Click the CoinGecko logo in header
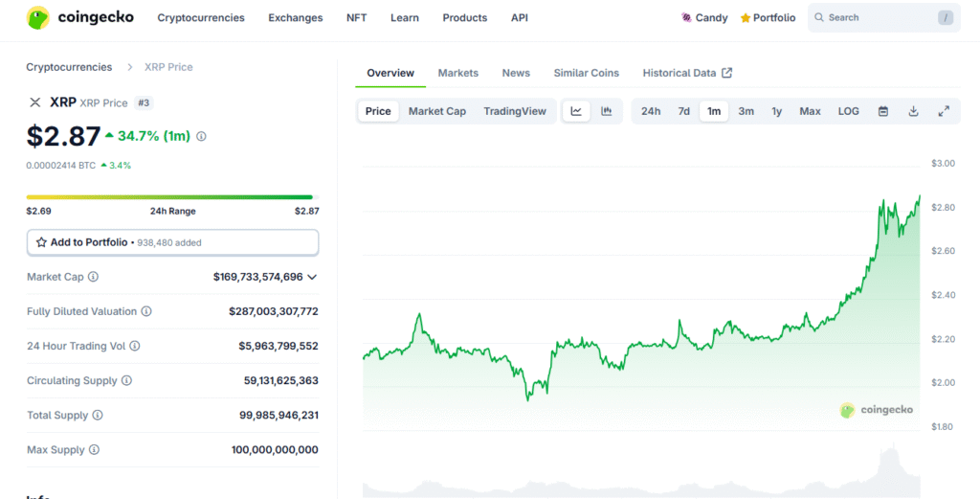Screen dimensions: 980x499 click(80, 17)
